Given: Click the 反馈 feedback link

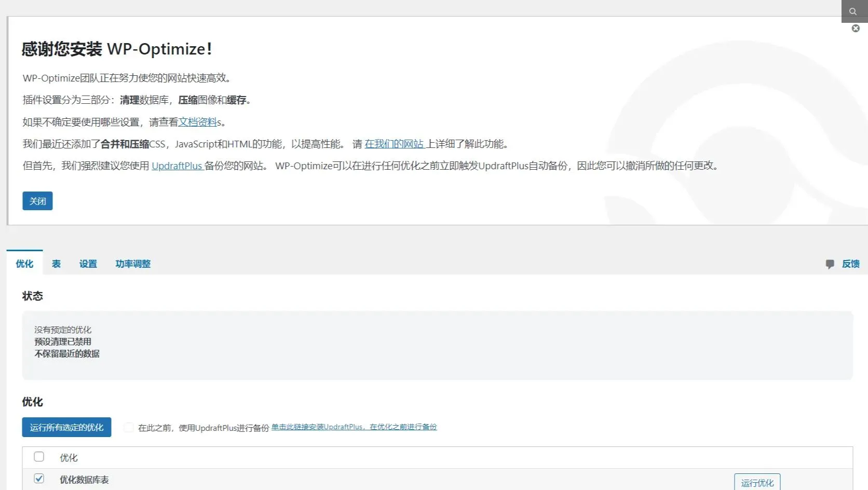Looking at the screenshot, I should [850, 264].
